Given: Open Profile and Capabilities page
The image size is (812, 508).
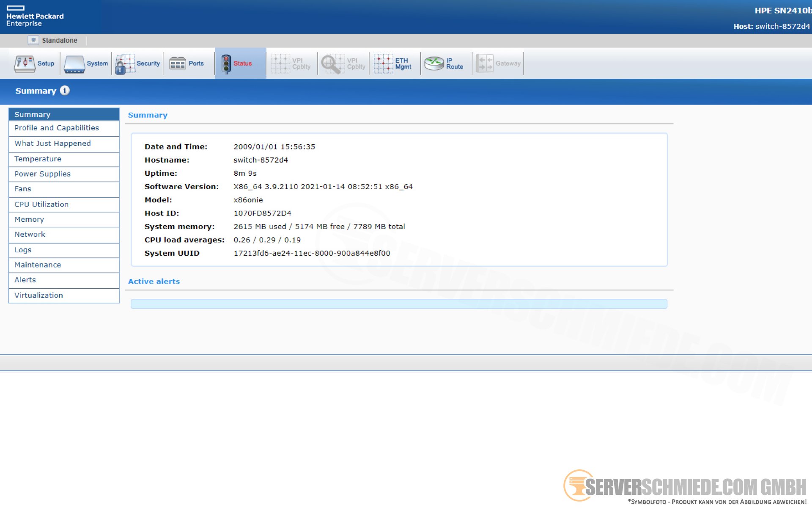Looking at the screenshot, I should (x=56, y=128).
